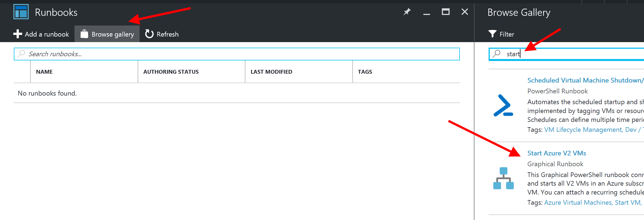This screenshot has width=644, height=220.
Task: Click the Start VM tag
Action: pos(627,203)
